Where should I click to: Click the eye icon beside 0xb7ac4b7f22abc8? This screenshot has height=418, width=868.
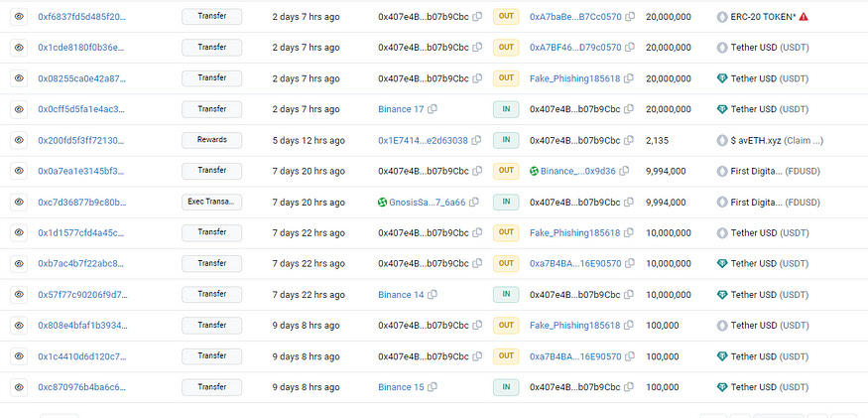(x=19, y=264)
